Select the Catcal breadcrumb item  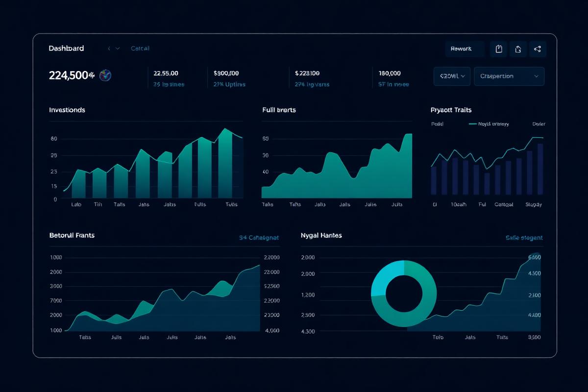tap(140, 48)
